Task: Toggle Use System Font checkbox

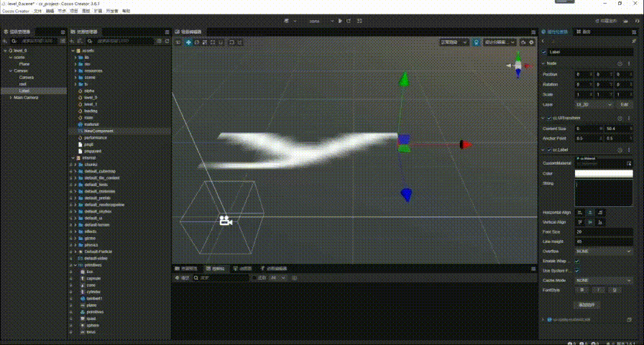Action: [577, 271]
